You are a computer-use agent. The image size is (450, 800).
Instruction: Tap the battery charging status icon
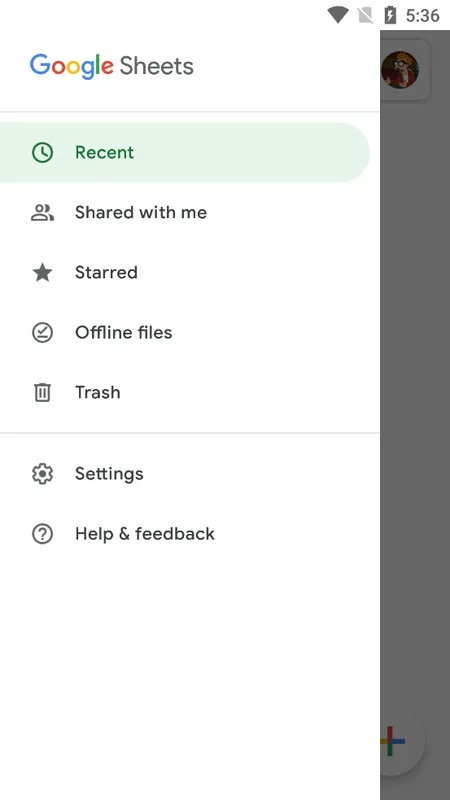(390, 15)
